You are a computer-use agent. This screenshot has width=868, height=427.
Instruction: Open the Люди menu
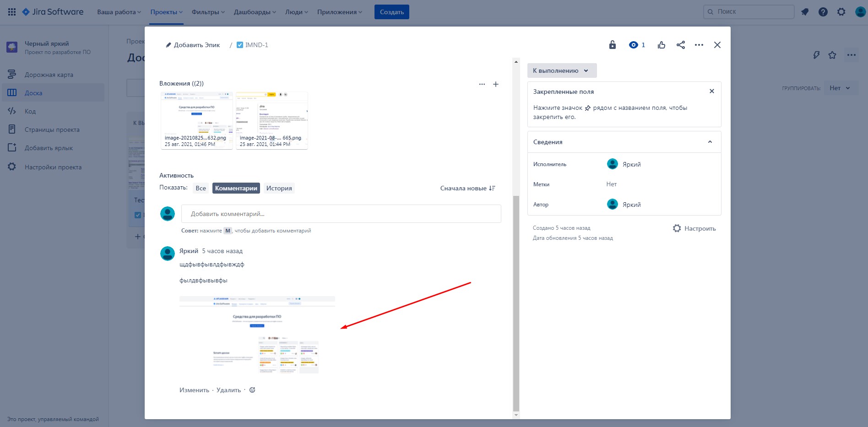pos(297,12)
